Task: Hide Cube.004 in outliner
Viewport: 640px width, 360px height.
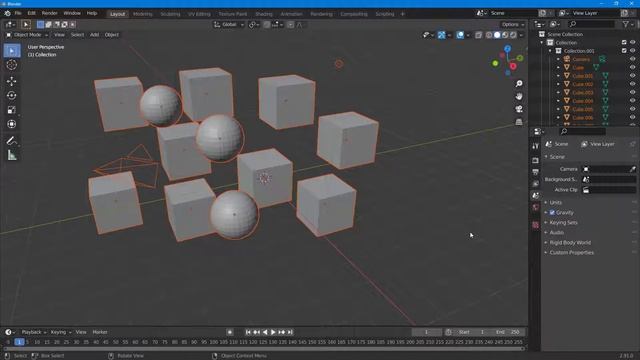Action: (x=632, y=101)
